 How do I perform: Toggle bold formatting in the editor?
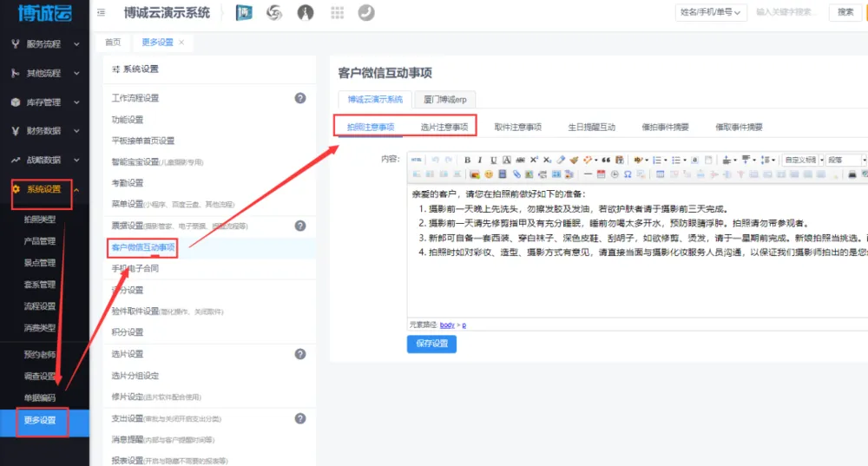coord(467,161)
